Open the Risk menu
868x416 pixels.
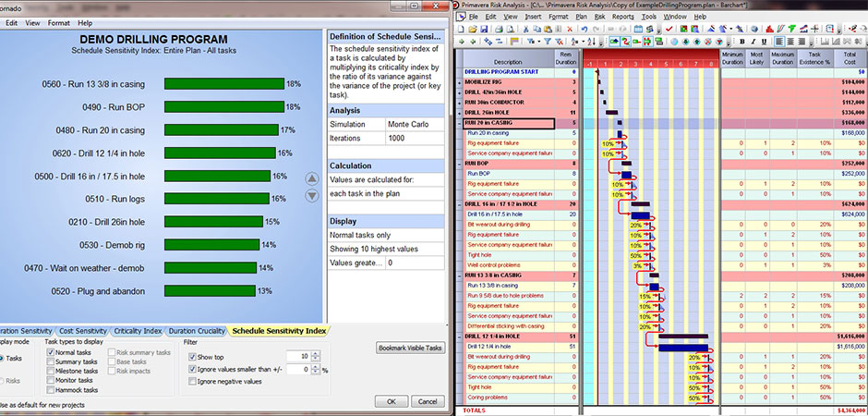[x=600, y=16]
